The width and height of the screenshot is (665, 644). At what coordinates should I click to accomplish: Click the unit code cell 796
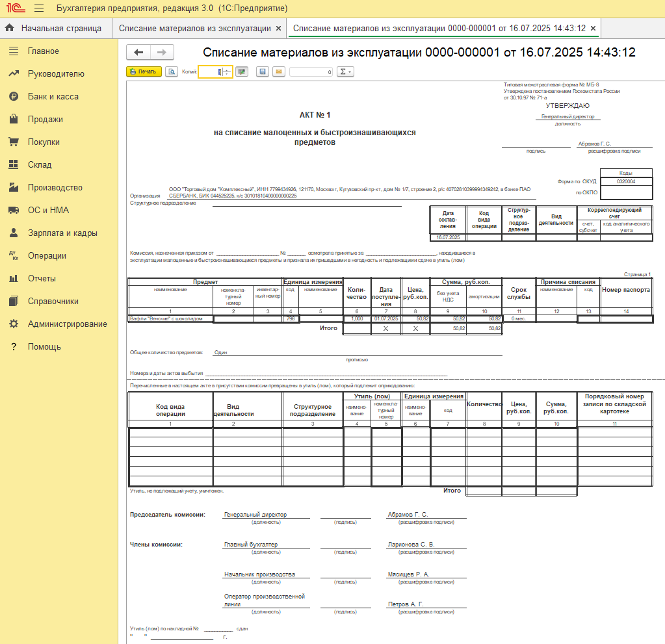291,318
